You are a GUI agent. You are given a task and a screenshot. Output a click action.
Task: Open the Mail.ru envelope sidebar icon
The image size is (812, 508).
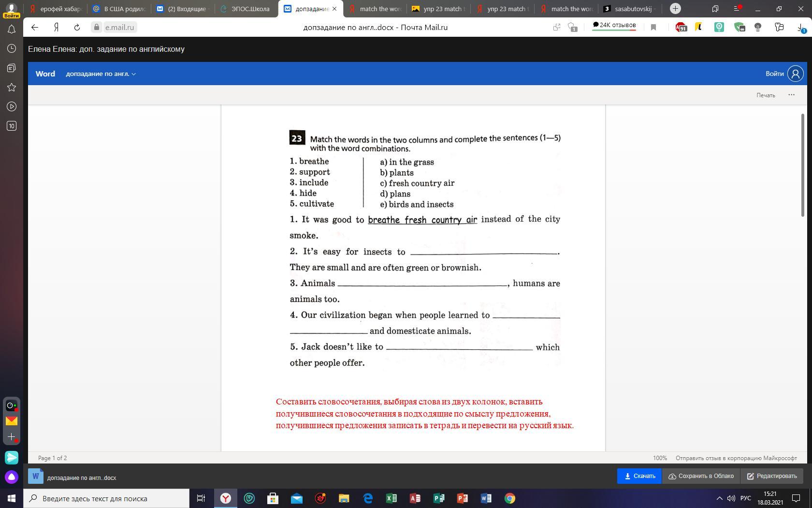(12, 421)
